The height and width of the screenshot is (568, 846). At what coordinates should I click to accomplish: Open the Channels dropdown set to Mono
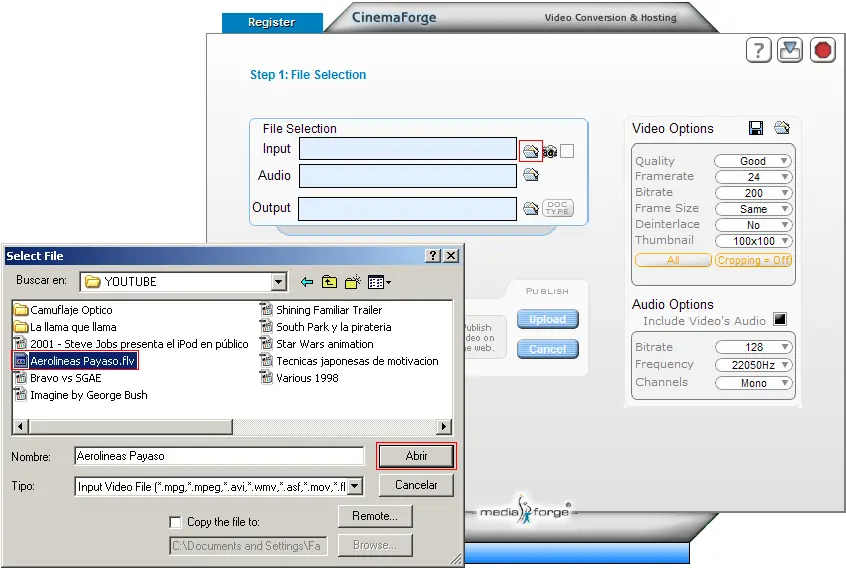753,383
